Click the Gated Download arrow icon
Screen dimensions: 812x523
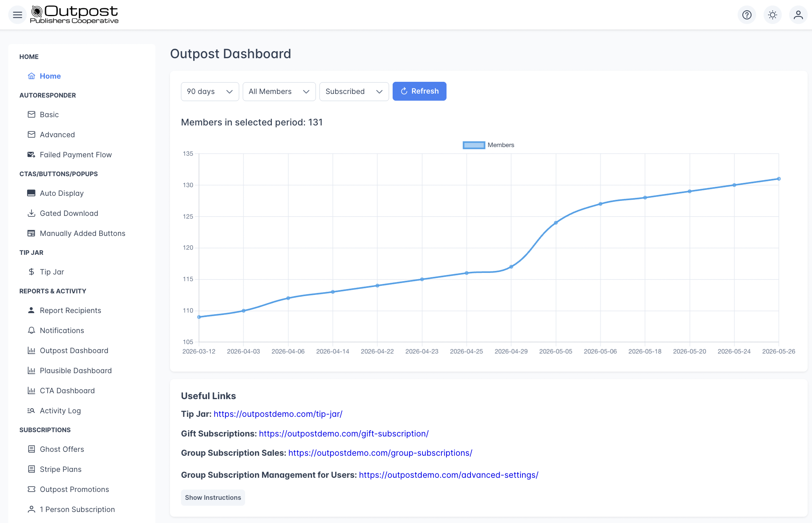(31, 213)
